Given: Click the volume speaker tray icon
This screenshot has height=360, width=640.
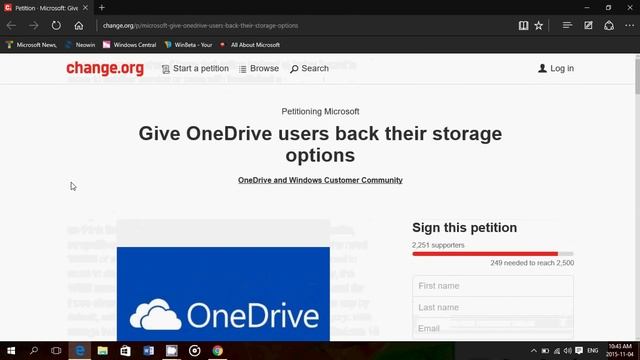Looking at the screenshot, I should point(568,351).
